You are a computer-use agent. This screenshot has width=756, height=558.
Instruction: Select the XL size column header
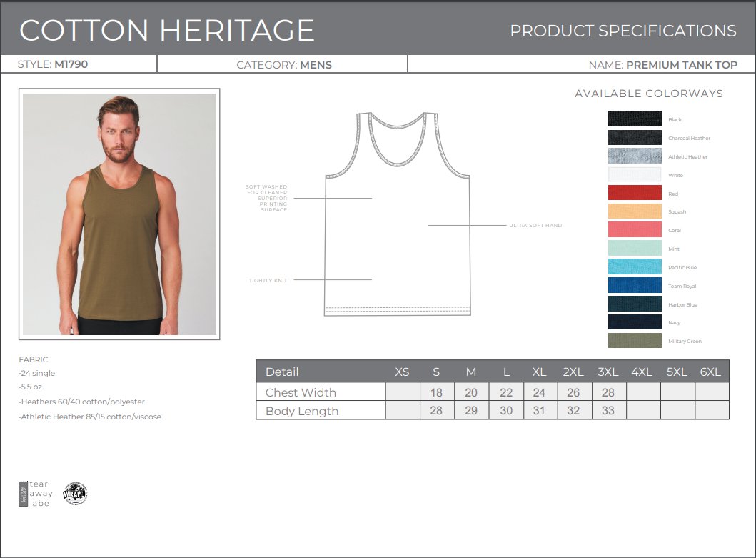(x=540, y=372)
